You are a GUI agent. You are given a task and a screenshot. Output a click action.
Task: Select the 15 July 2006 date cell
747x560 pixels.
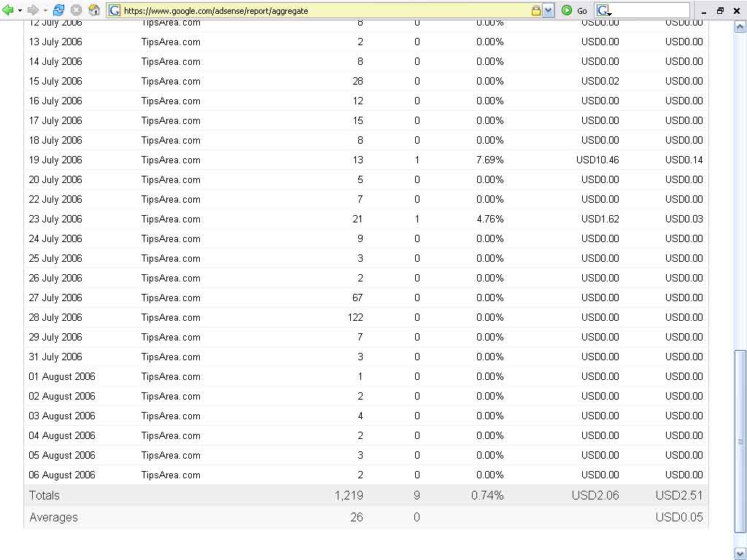point(55,82)
